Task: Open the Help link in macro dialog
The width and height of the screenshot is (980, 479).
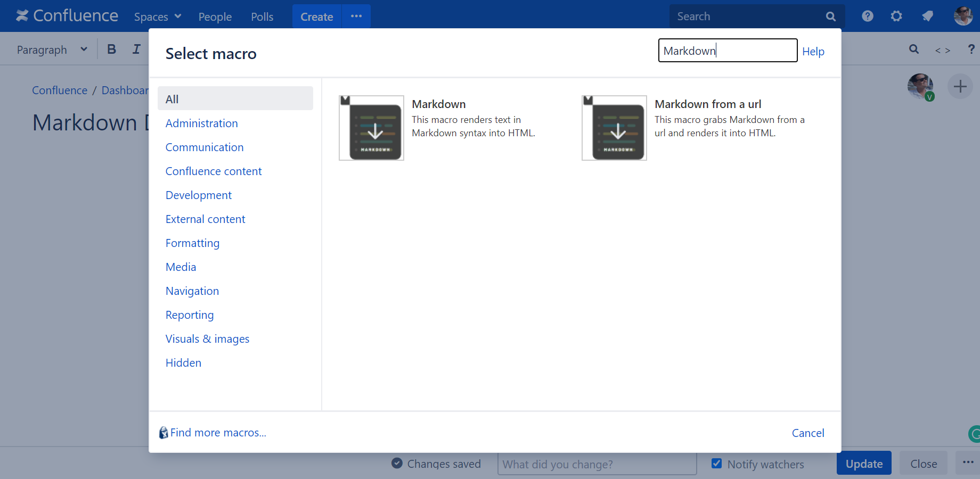Action: point(813,52)
